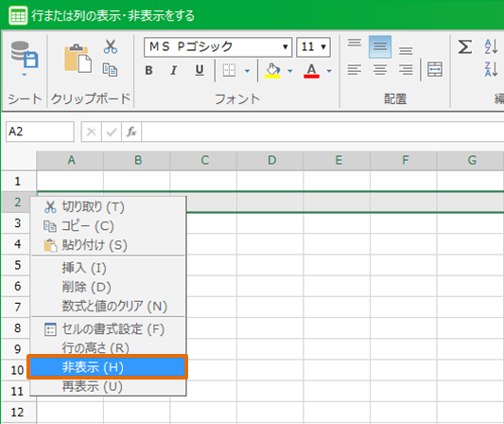Click the sheet database save icon
This screenshot has height=424, width=504.
point(25,55)
